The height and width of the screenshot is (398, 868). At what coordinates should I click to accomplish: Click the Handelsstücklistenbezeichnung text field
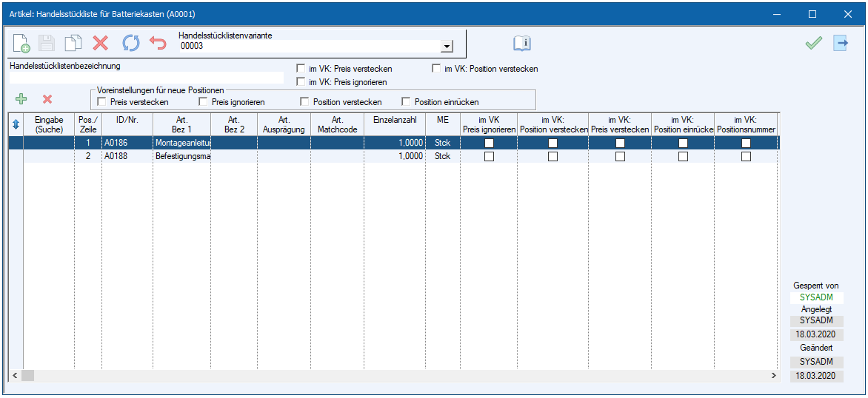(x=146, y=78)
